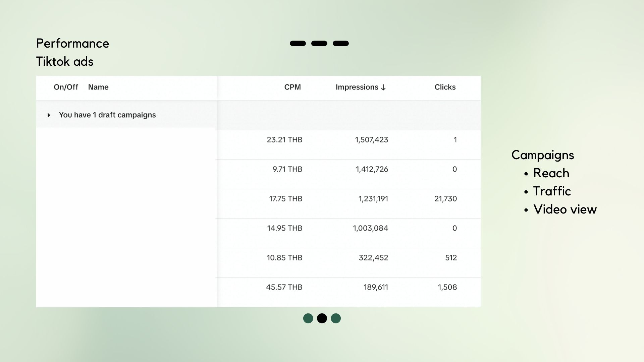This screenshot has height=362, width=644.
Task: Select the 17.75 THB CPM cell
Action: pyautogui.click(x=286, y=199)
